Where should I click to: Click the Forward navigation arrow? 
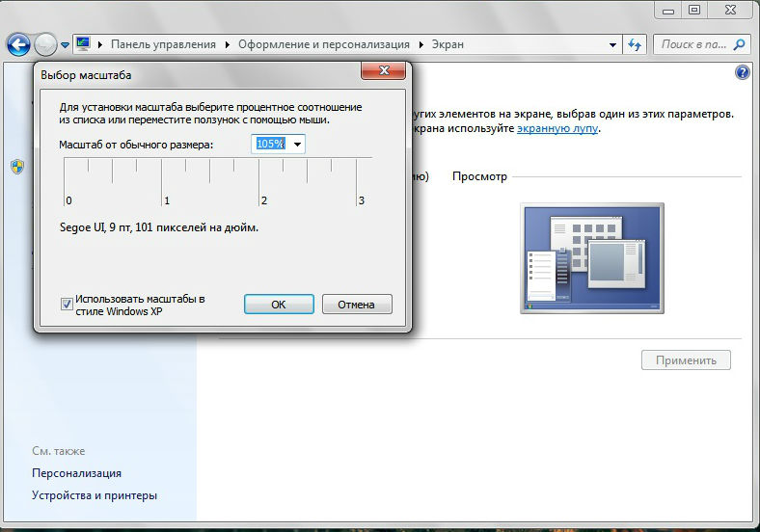(x=45, y=44)
